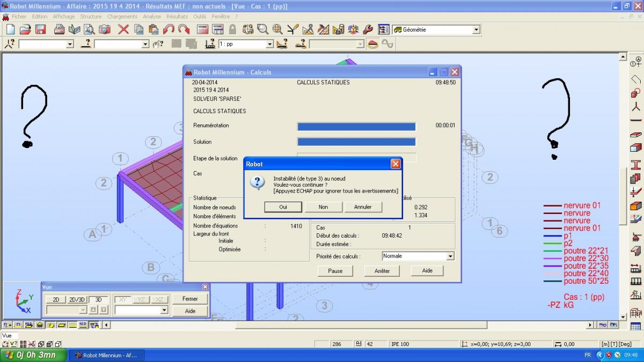Select the YZ plane button
The height and width of the screenshot is (362, 644).
[141, 299]
